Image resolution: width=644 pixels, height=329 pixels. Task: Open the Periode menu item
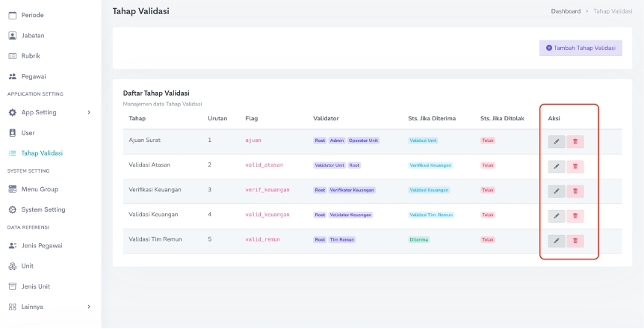[31, 15]
